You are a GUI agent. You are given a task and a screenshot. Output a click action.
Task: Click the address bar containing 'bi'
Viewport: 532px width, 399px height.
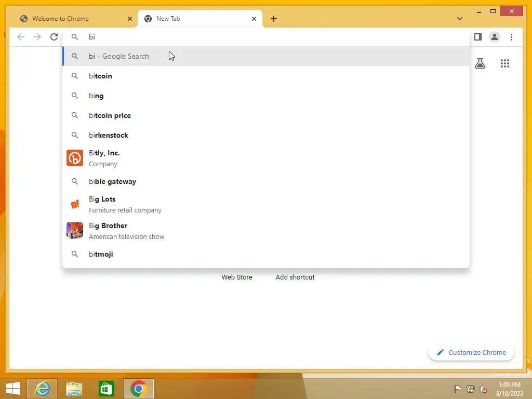pyautogui.click(x=267, y=37)
